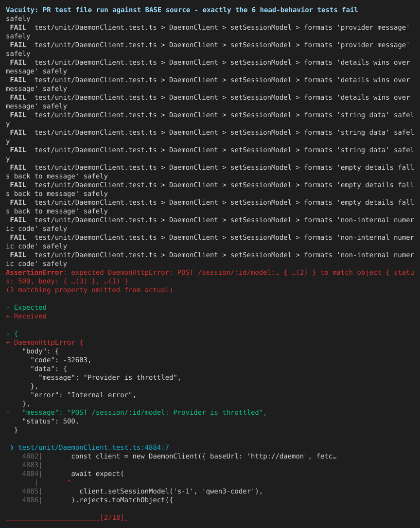Click the first FAIL 'details wins over' line
420x528 pixels.
click(x=210, y=62)
